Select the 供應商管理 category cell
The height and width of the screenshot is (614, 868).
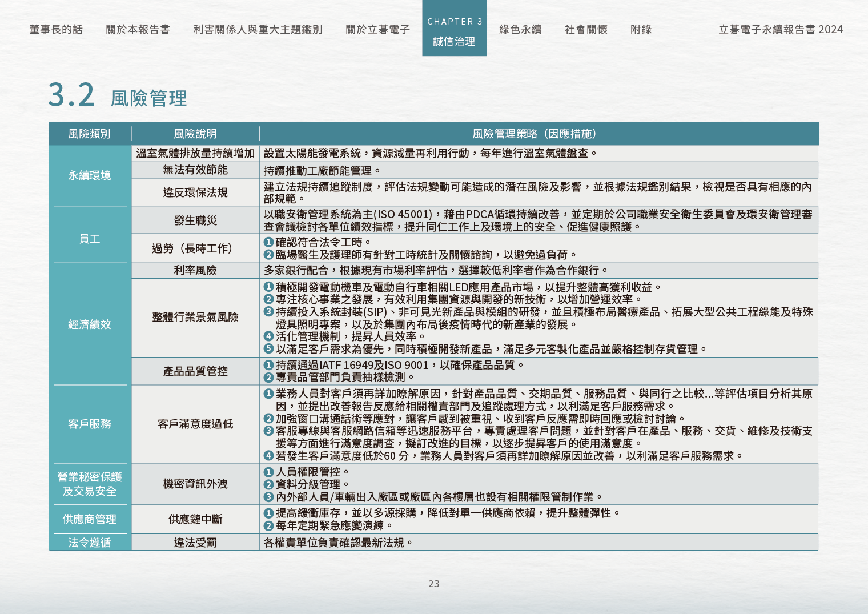[x=90, y=519]
